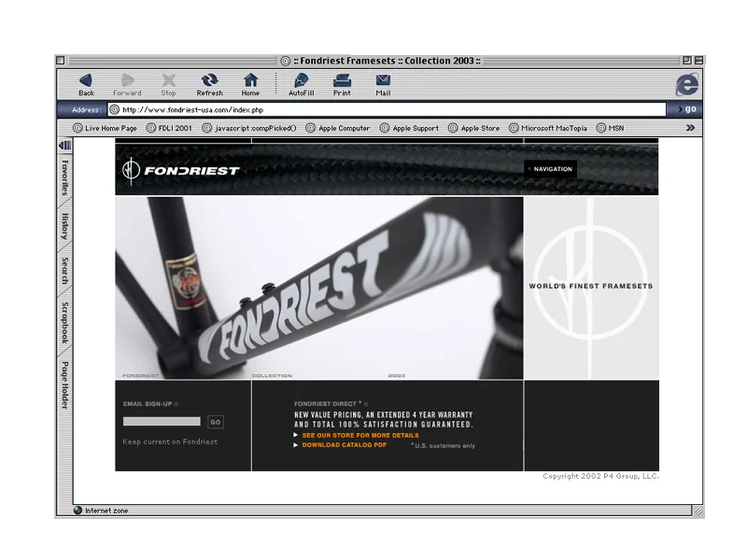Click the email sign-up text field
Image resolution: width=747 pixels, height=560 pixels.
click(x=162, y=422)
